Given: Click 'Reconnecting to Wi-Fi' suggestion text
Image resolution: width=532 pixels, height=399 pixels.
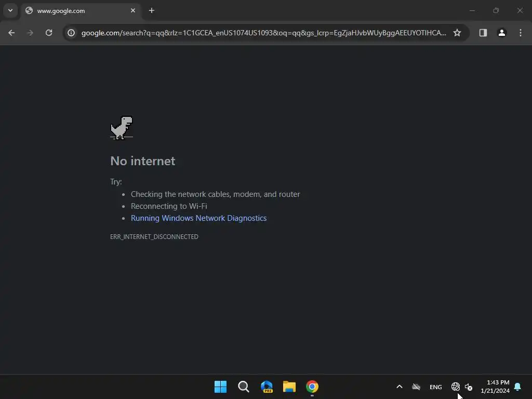Looking at the screenshot, I should pos(169,206).
